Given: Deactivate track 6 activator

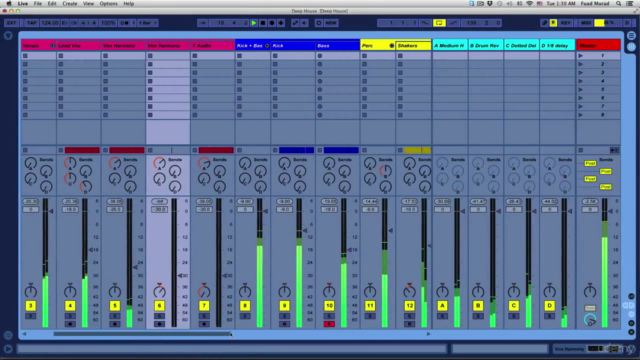Looking at the screenshot, I should (x=159, y=306).
